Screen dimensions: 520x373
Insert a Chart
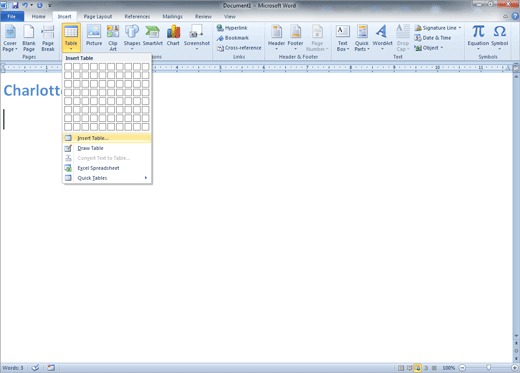(x=173, y=37)
